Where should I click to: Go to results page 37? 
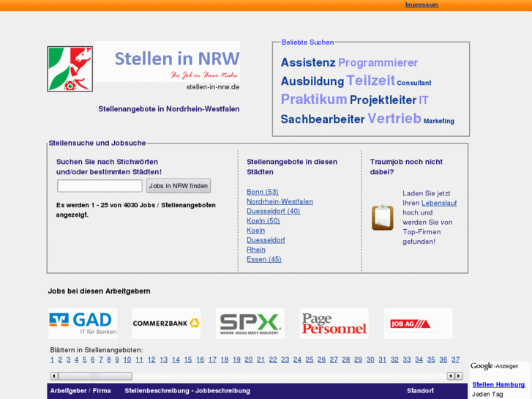pyautogui.click(x=456, y=359)
